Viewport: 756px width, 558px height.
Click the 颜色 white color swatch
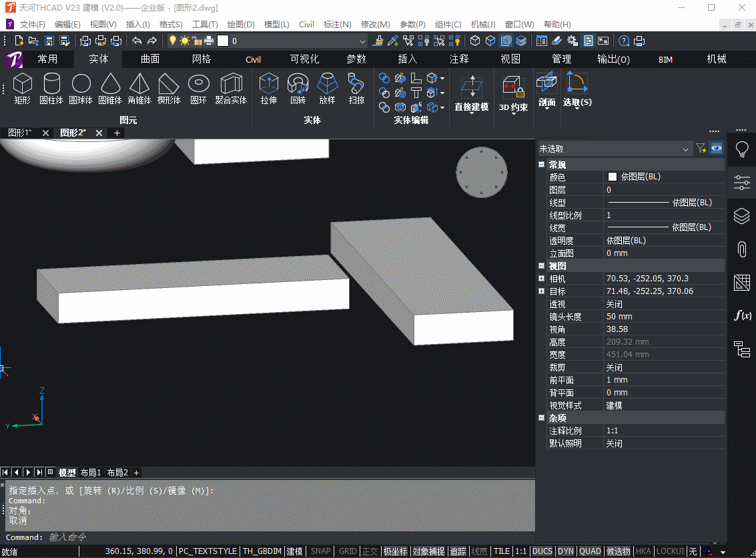click(x=613, y=177)
